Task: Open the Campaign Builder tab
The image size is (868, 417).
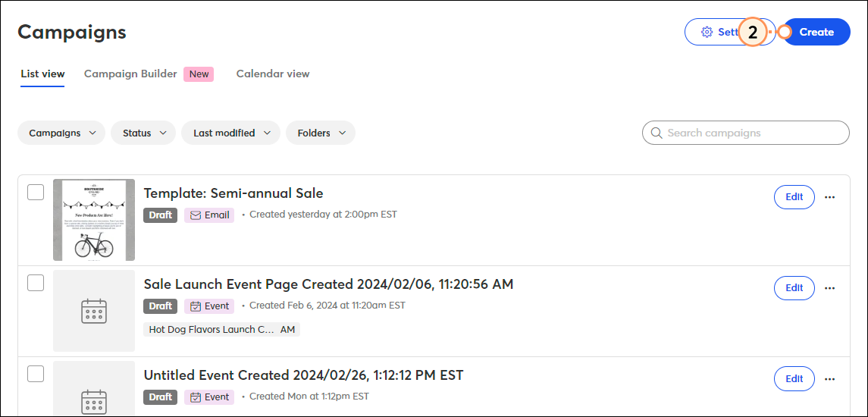Action: point(130,74)
